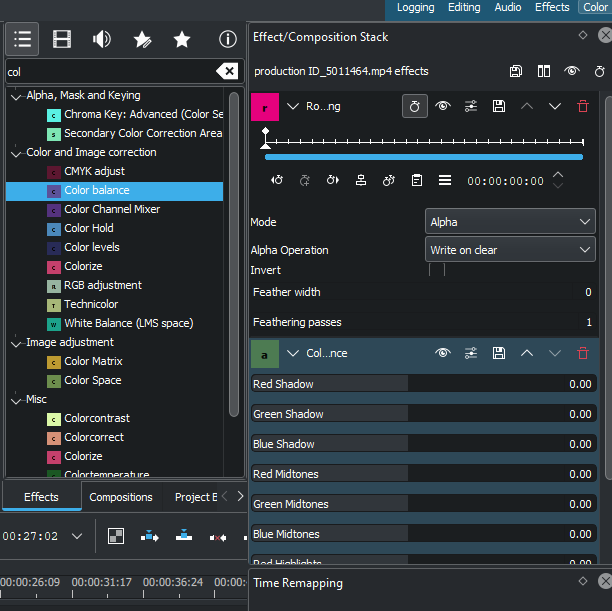Save the Rotoscoping effect
The image size is (612, 611).
(499, 106)
